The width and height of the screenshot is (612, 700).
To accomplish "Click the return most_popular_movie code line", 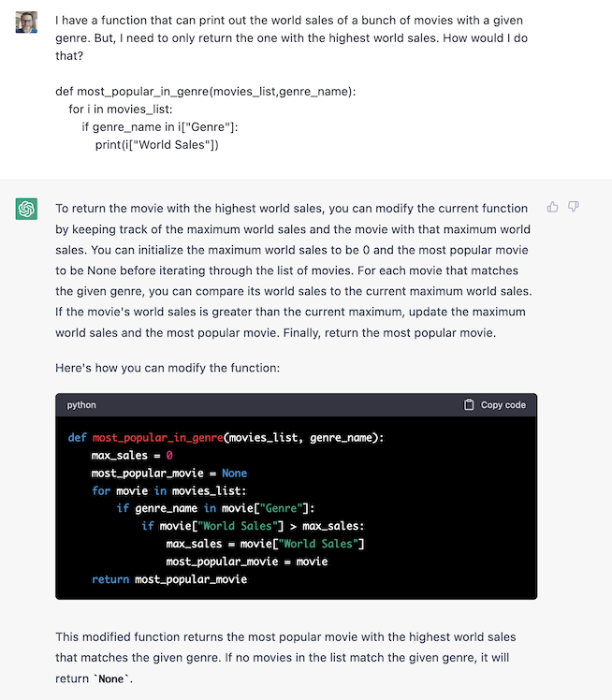I will 169,579.
